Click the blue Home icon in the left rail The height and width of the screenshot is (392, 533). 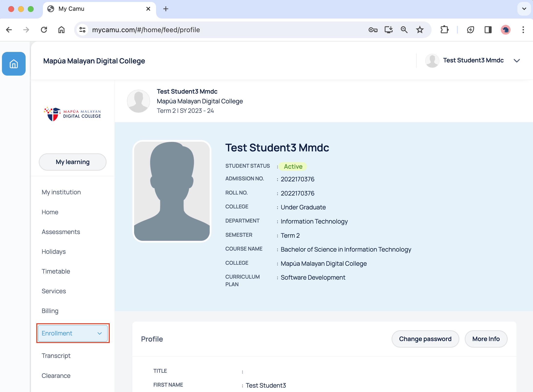[14, 64]
